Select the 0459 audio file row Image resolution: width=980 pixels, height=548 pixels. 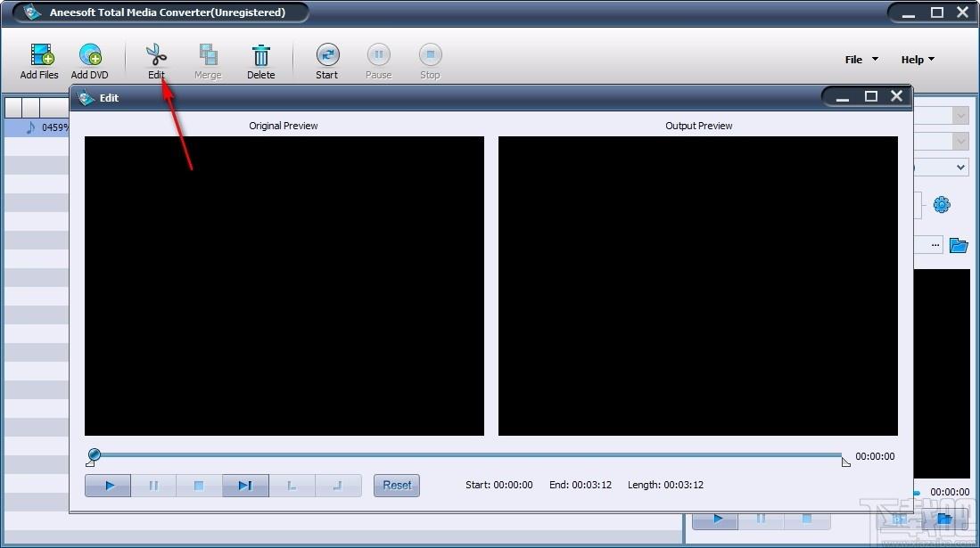tap(37, 127)
